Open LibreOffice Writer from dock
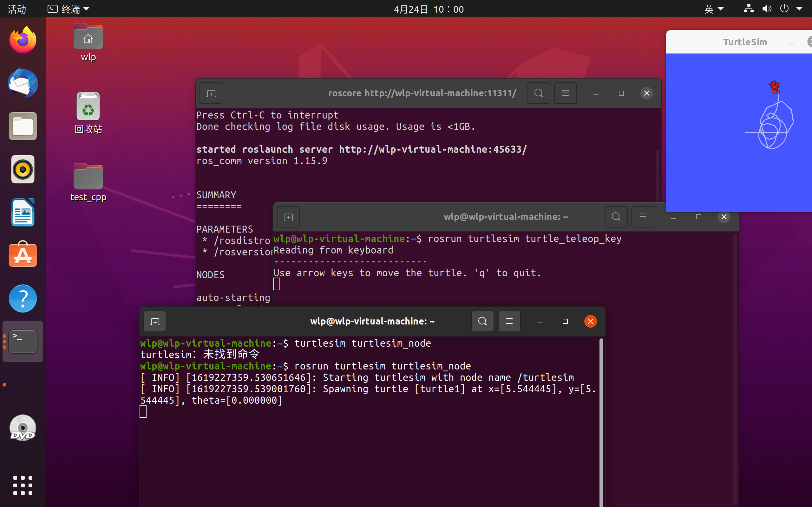This screenshot has width=812, height=507. 23,213
